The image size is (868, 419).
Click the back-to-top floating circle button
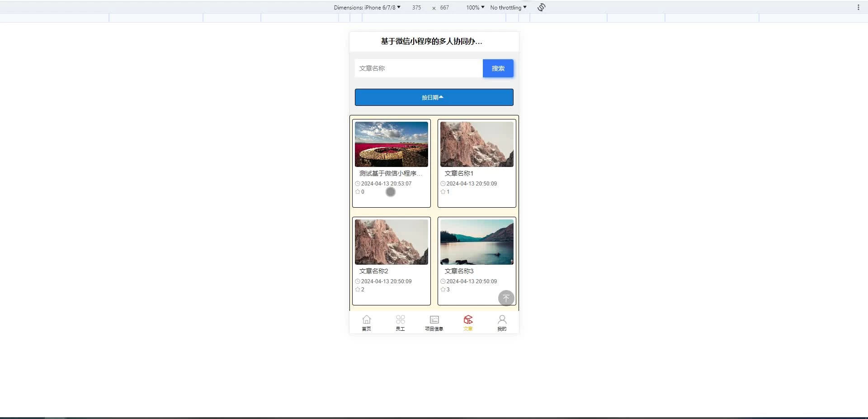(x=506, y=298)
